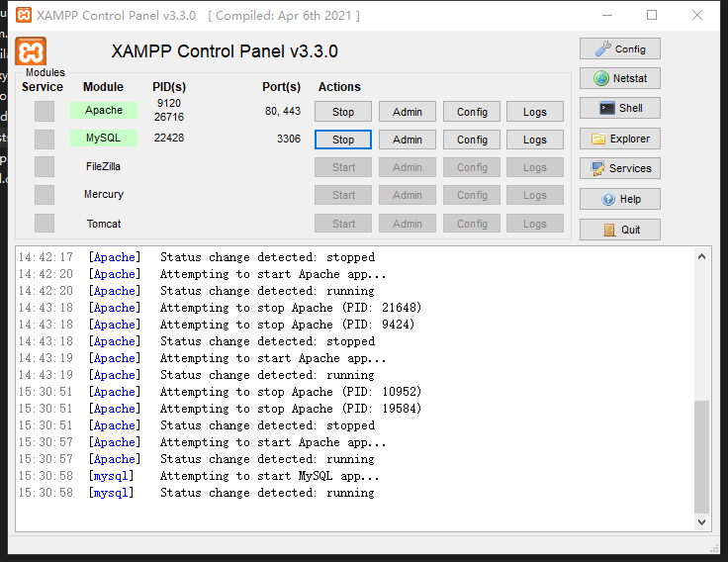
Task: Open the FileZilla Logs menu
Action: pos(535,167)
